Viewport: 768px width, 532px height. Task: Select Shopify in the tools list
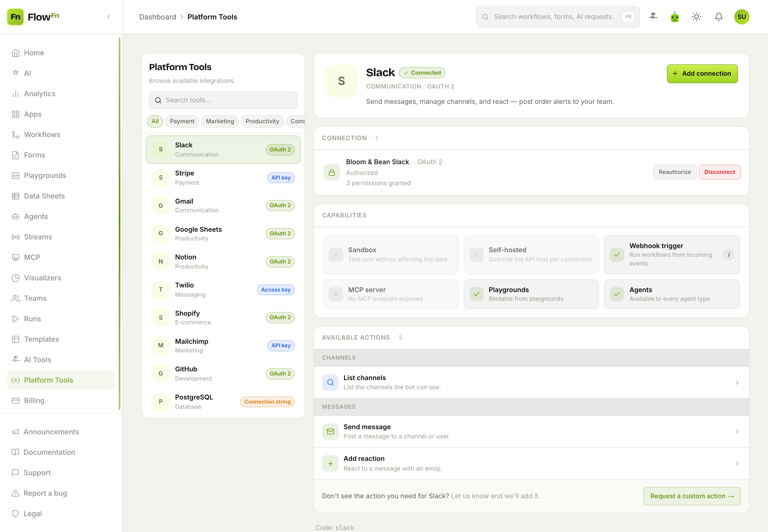tap(223, 318)
